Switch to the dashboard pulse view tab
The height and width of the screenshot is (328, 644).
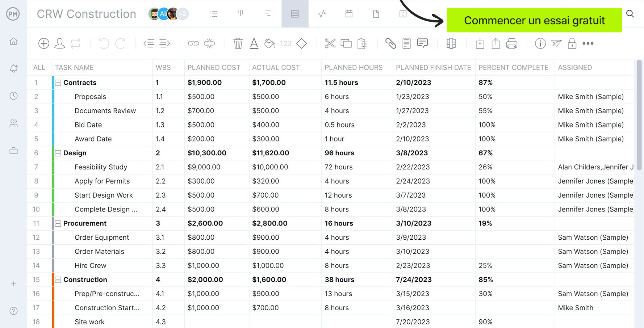tap(322, 14)
